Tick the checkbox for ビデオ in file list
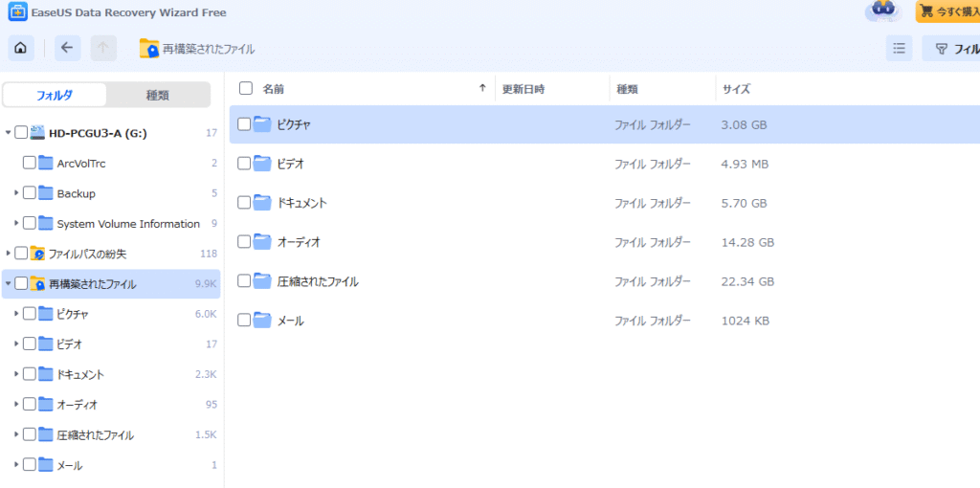This screenshot has width=980, height=488. [244, 164]
